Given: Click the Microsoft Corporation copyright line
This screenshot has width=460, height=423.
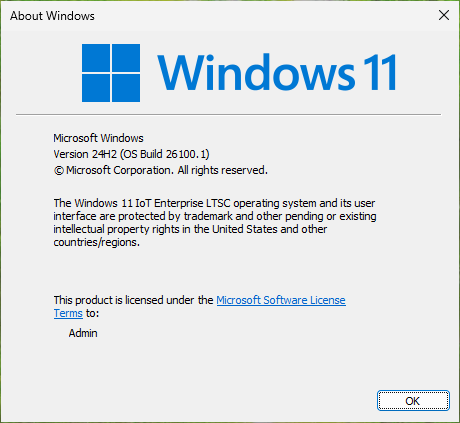Looking at the screenshot, I should pyautogui.click(x=160, y=170).
